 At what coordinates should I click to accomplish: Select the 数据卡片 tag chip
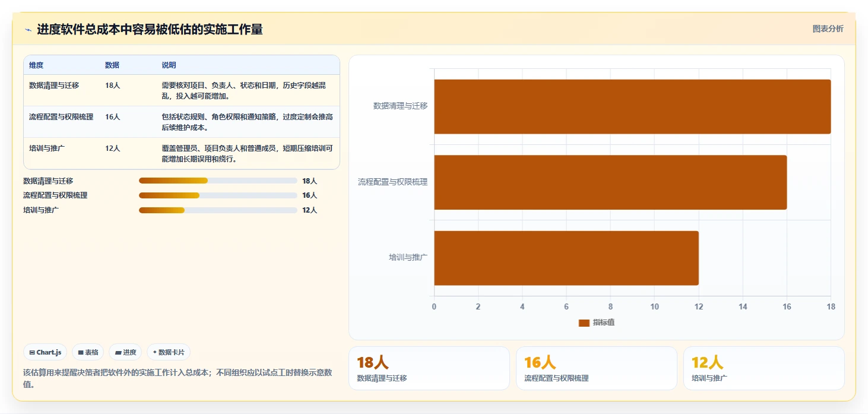point(169,352)
